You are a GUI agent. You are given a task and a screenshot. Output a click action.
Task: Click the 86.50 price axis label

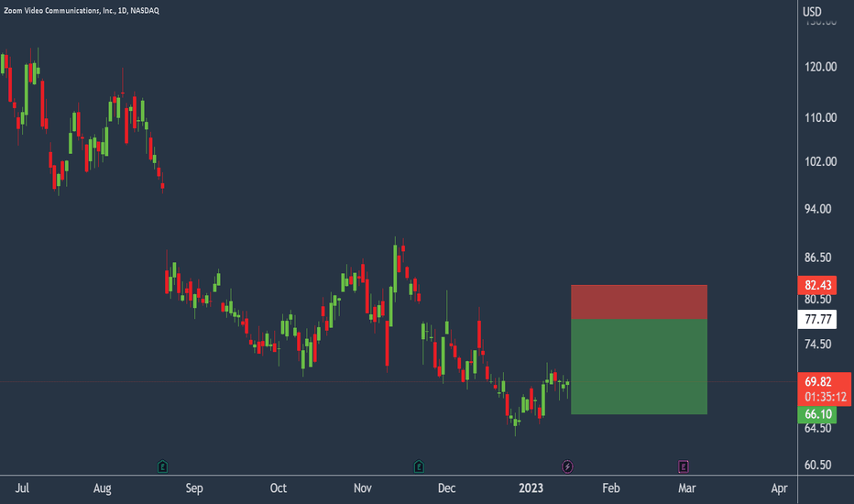tap(817, 257)
